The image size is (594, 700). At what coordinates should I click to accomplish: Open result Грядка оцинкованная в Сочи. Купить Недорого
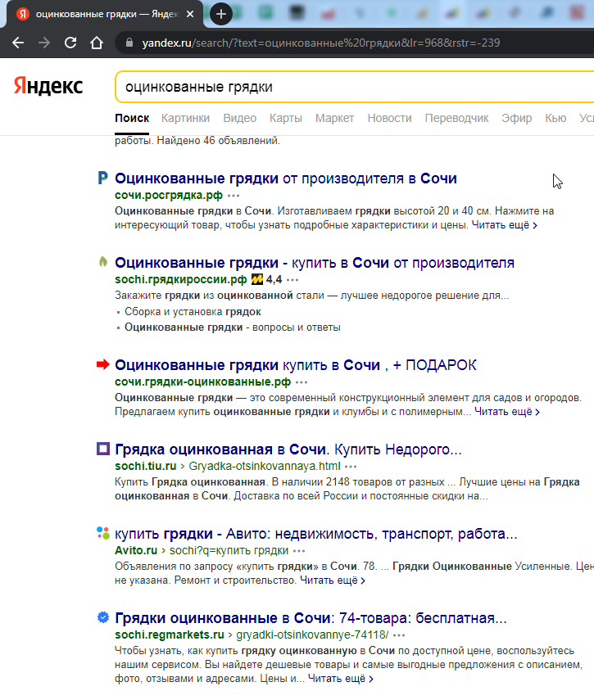coord(288,449)
